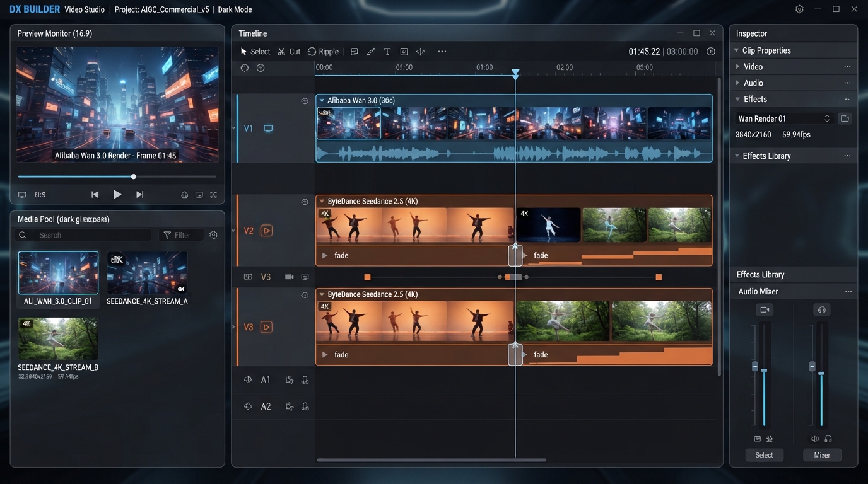Screen dimensions: 868x484
Task: Select the ALI_WAN_3.0_CLIP_01 thumbnail
Action: tap(58, 273)
